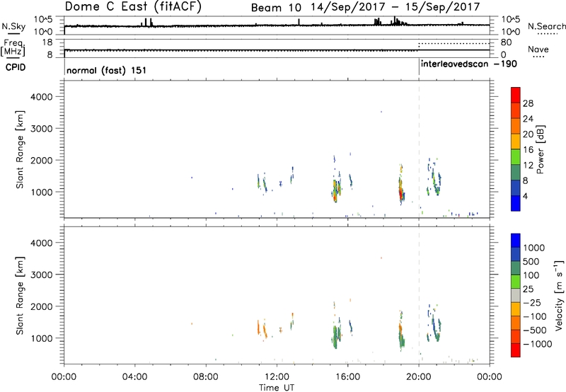Click the blue top of the Velocity colorbar
This screenshot has height=392, width=566.
(x=516, y=241)
